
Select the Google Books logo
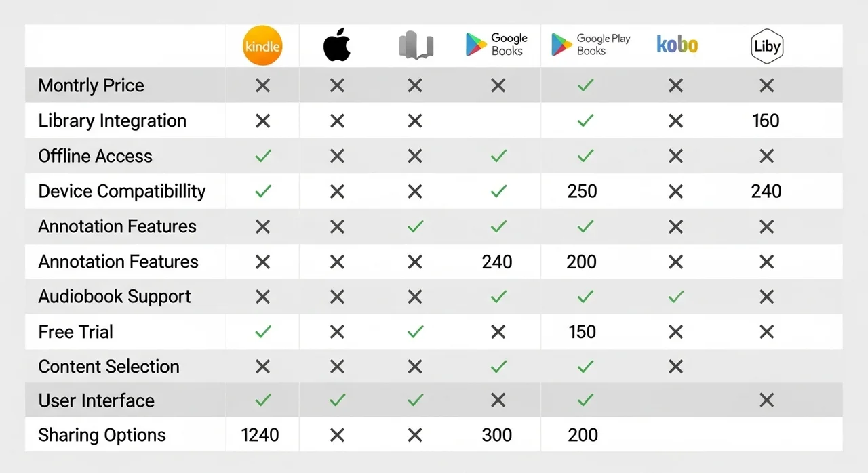497,45
